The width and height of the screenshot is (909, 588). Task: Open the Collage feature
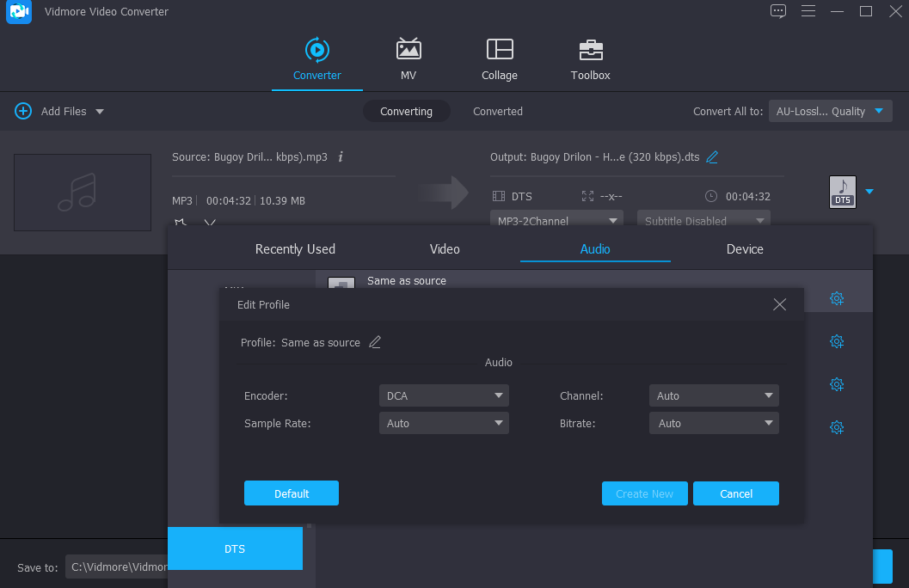click(499, 50)
